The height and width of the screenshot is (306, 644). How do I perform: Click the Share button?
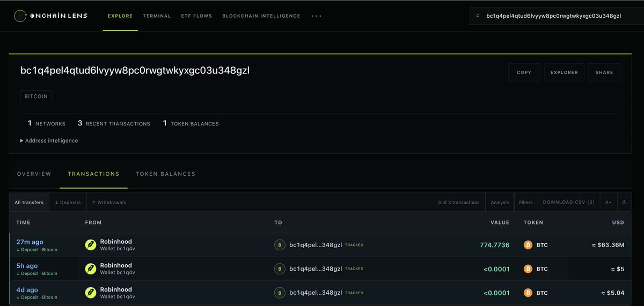[x=604, y=72]
